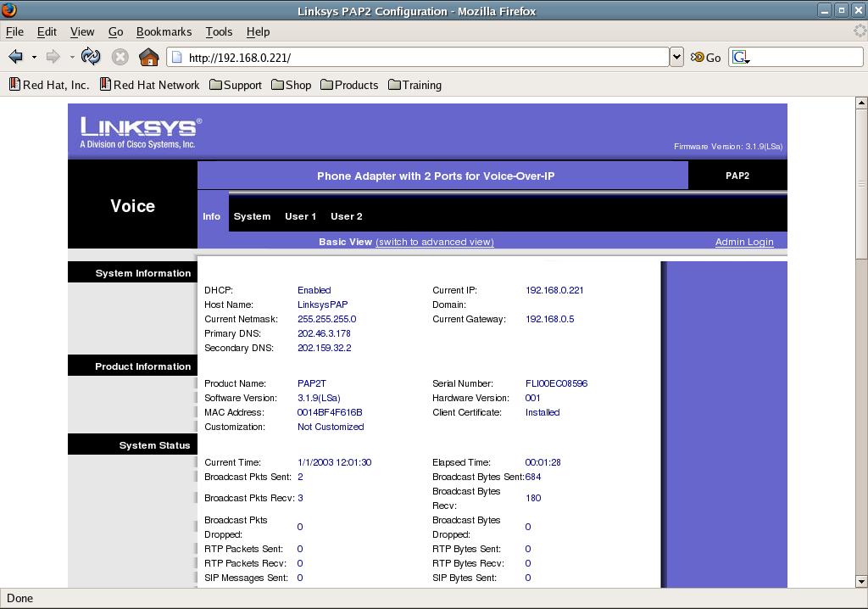Expand the back history dropdown arrow

click(x=34, y=58)
